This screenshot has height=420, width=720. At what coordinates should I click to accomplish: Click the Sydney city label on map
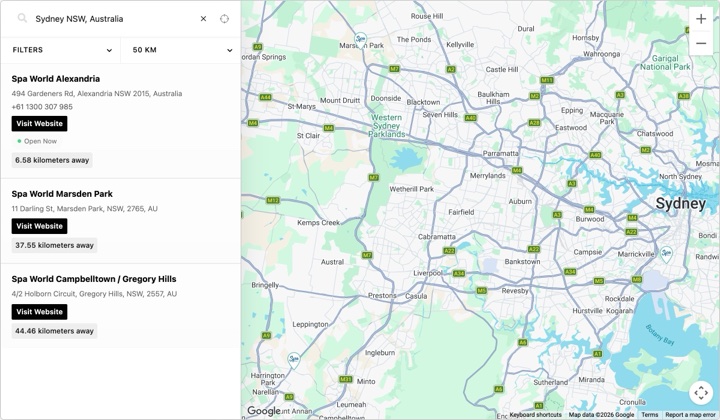click(x=681, y=203)
